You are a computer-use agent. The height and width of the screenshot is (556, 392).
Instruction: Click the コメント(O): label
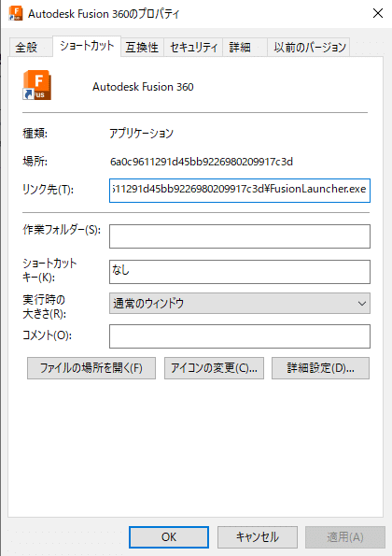(47, 335)
